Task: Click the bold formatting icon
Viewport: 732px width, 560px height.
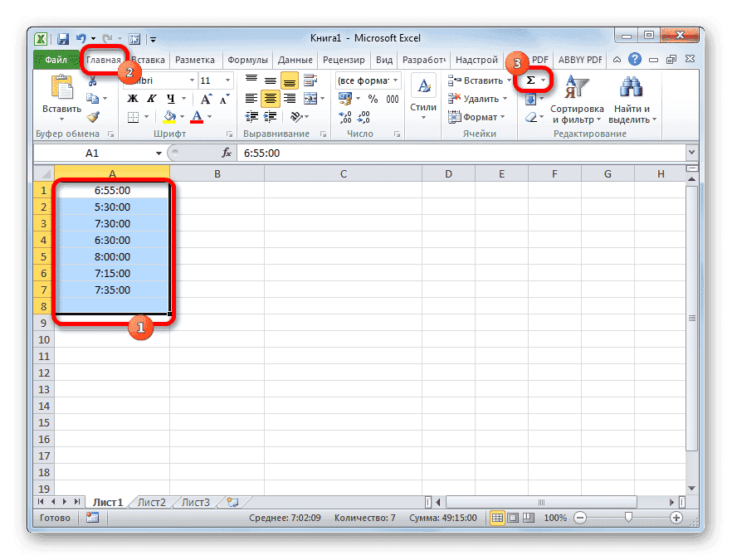Action: click(x=133, y=98)
